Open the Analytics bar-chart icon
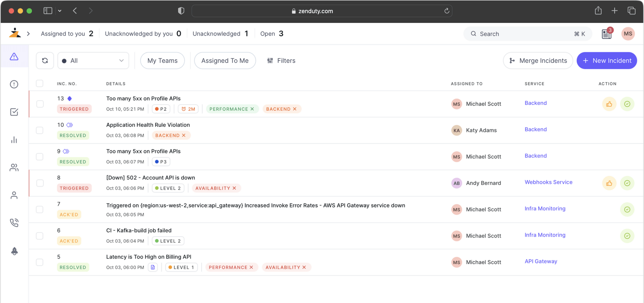The image size is (644, 303). pos(14,140)
